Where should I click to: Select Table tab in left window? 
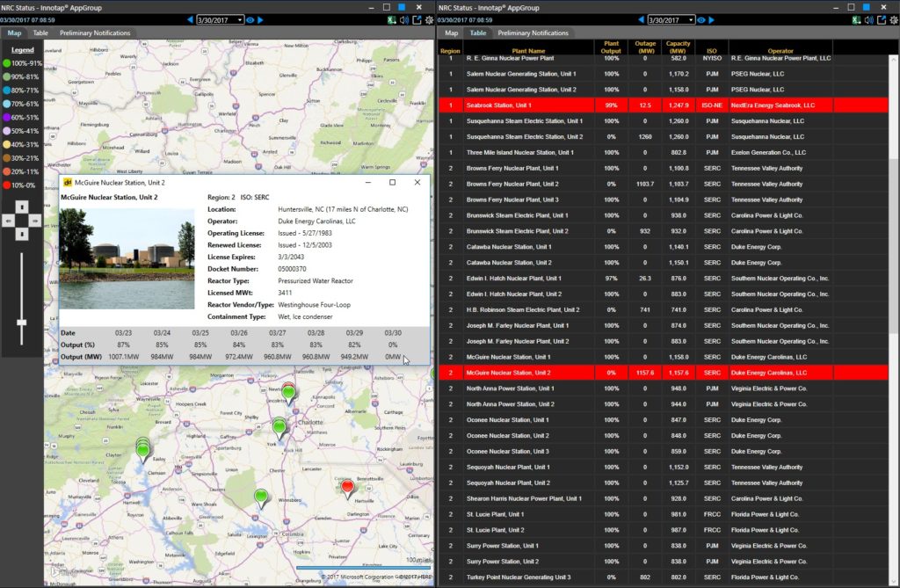click(x=40, y=33)
